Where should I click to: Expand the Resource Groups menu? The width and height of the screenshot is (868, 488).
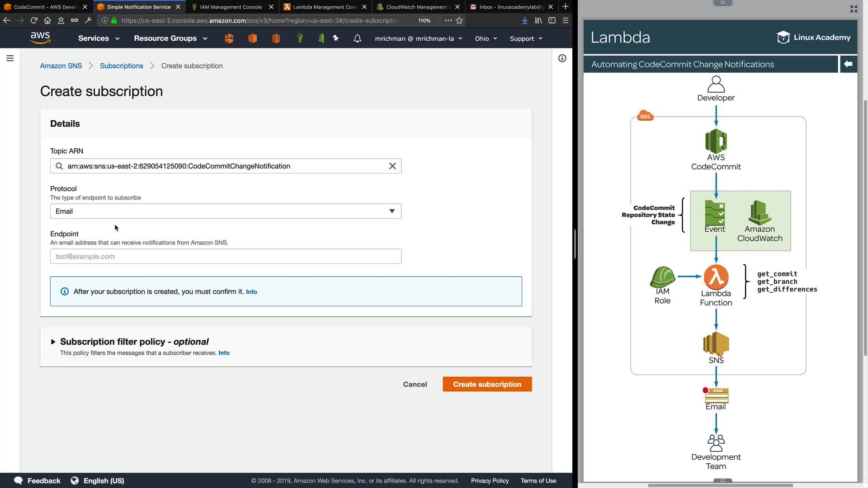pos(170,38)
